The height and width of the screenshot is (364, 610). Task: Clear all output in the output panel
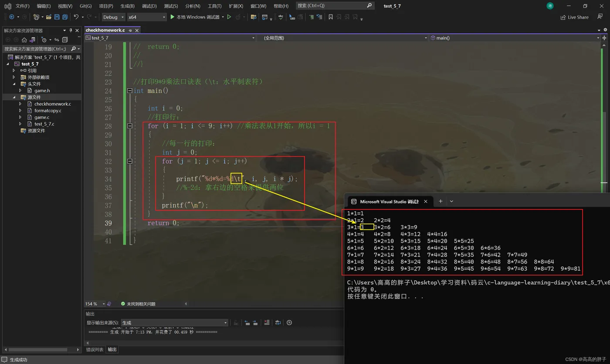point(267,323)
